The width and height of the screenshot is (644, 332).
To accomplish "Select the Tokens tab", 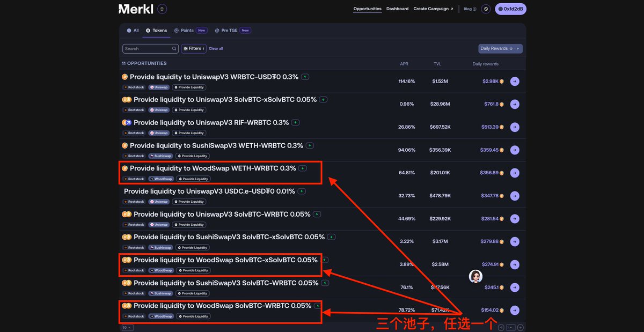I will [x=156, y=31].
